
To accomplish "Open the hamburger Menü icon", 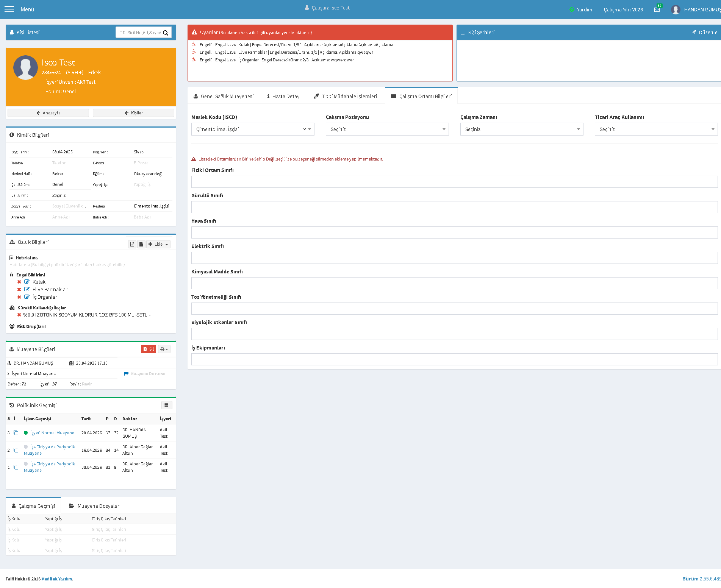I will [9, 9].
